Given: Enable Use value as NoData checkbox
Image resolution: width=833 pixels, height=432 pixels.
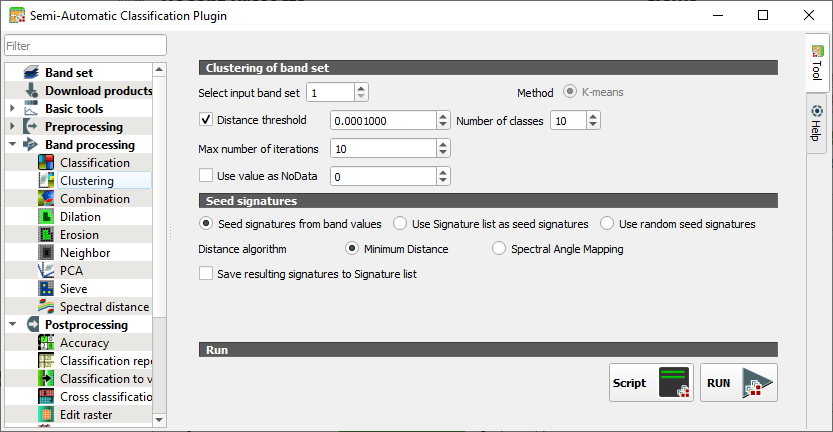Looking at the screenshot, I should 207,176.
